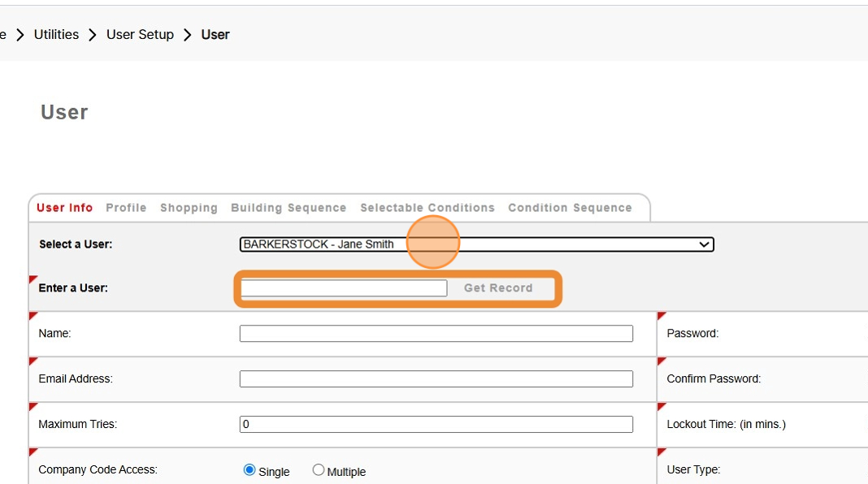868x484 pixels.
Task: Click the red marker beside the Password label
Action: tap(661, 316)
